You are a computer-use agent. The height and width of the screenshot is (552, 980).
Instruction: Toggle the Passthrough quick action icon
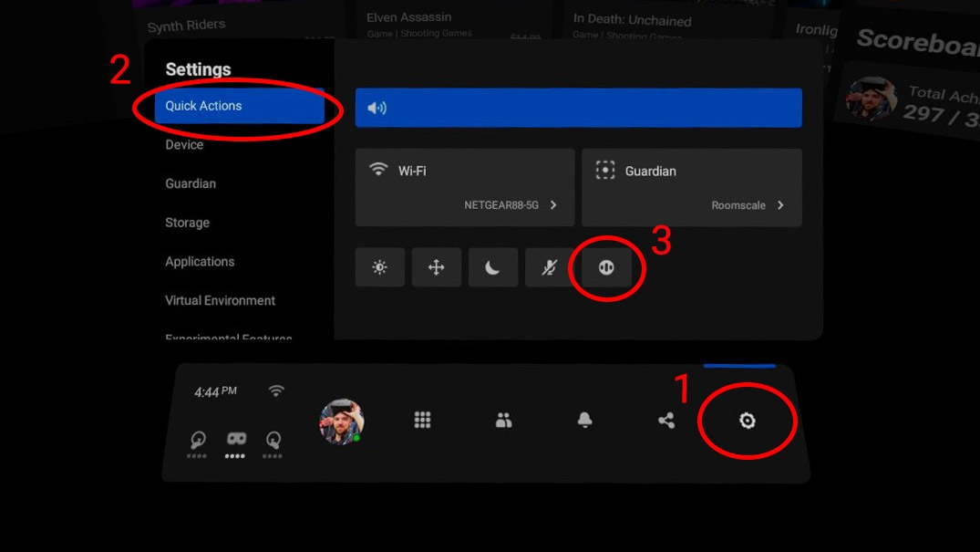606,267
